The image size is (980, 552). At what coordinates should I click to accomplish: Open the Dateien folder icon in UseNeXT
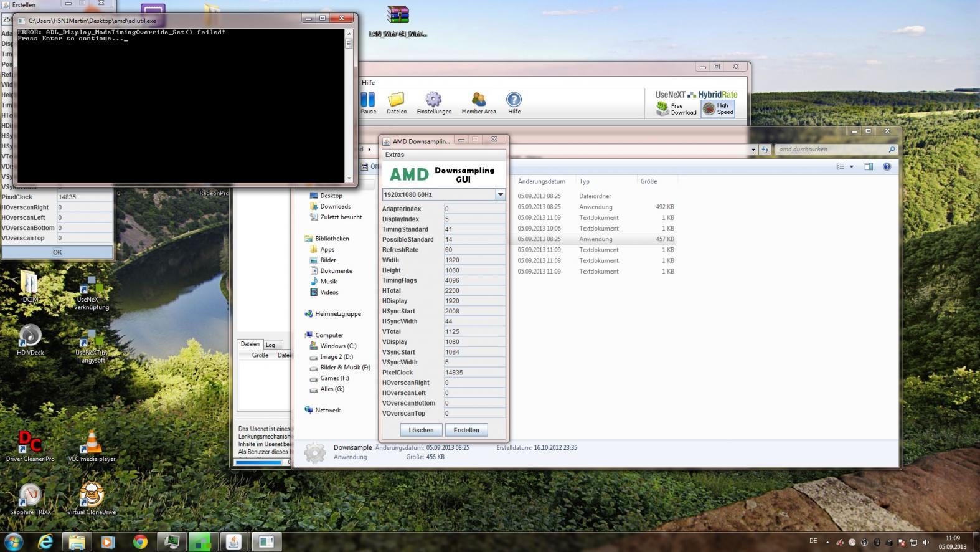click(x=397, y=103)
